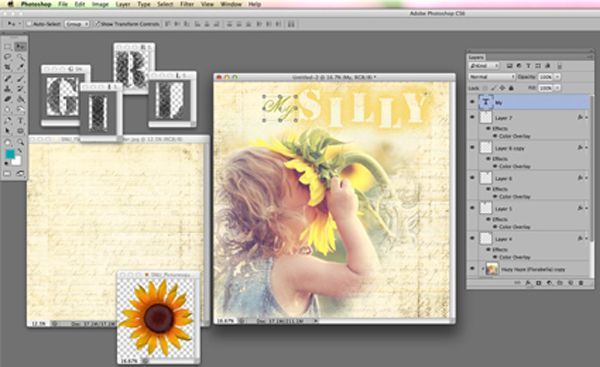Toggle Quick Mask mode in the toolbox
The width and height of the screenshot is (600, 367).
pyautogui.click(x=8, y=174)
